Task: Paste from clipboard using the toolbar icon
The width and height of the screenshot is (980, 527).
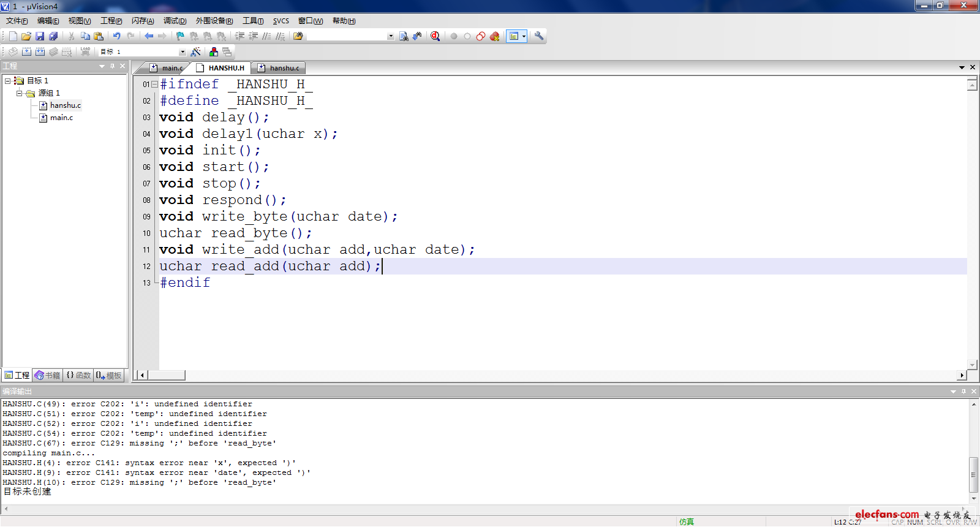Action: pyautogui.click(x=99, y=36)
